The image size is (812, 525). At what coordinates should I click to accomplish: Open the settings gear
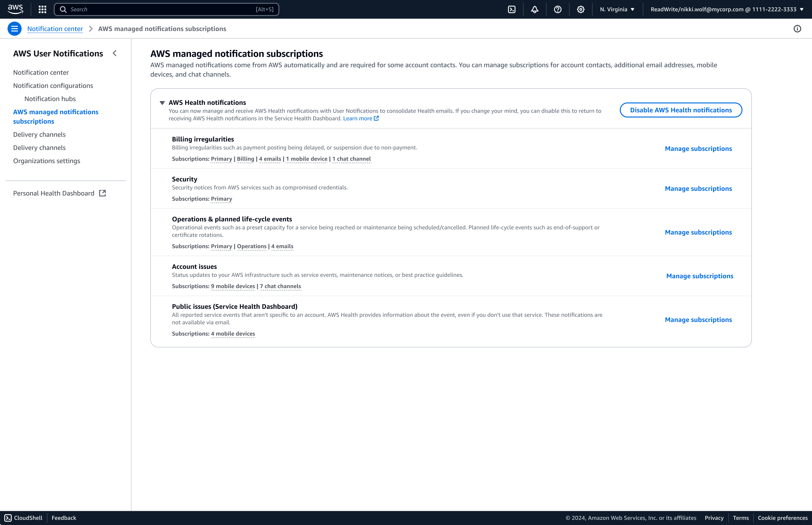tap(581, 9)
